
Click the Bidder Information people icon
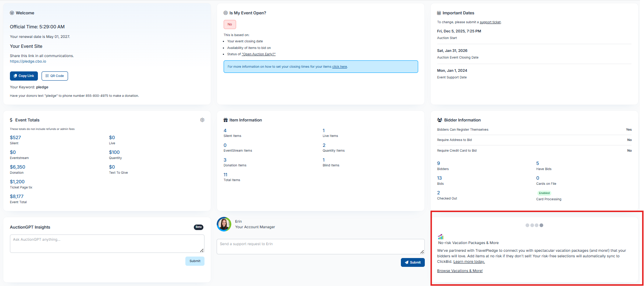click(440, 120)
